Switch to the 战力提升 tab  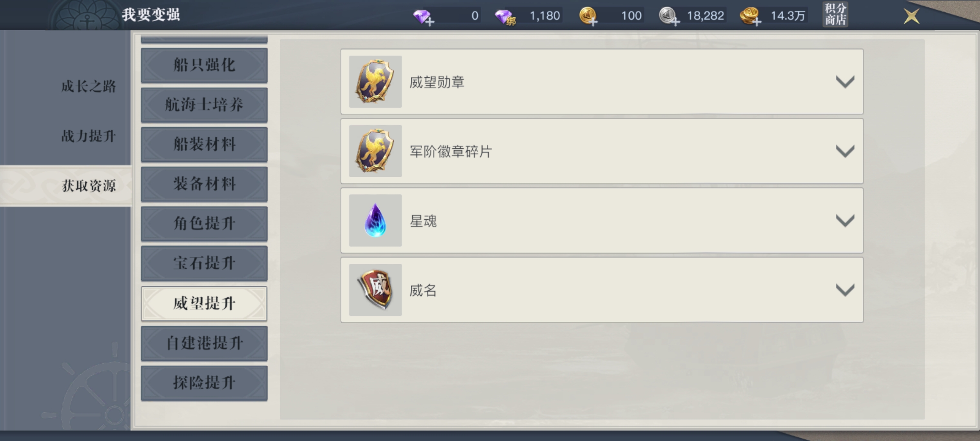coord(88,136)
